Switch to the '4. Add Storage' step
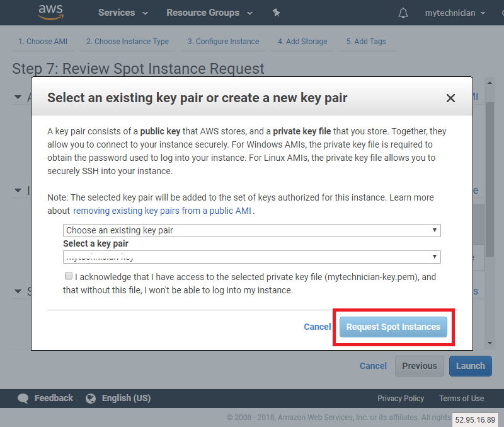 [x=302, y=42]
